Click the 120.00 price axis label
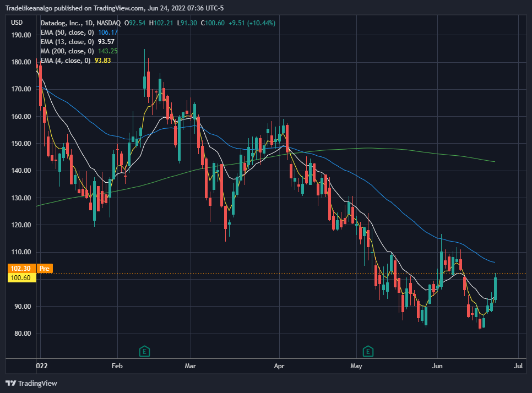The width and height of the screenshot is (532, 393). [x=21, y=225]
